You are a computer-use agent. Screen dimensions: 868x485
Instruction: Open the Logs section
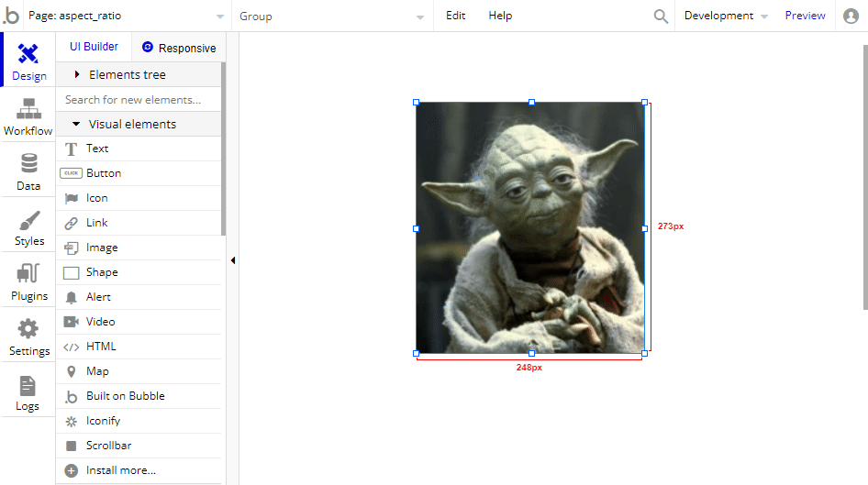pyautogui.click(x=28, y=391)
